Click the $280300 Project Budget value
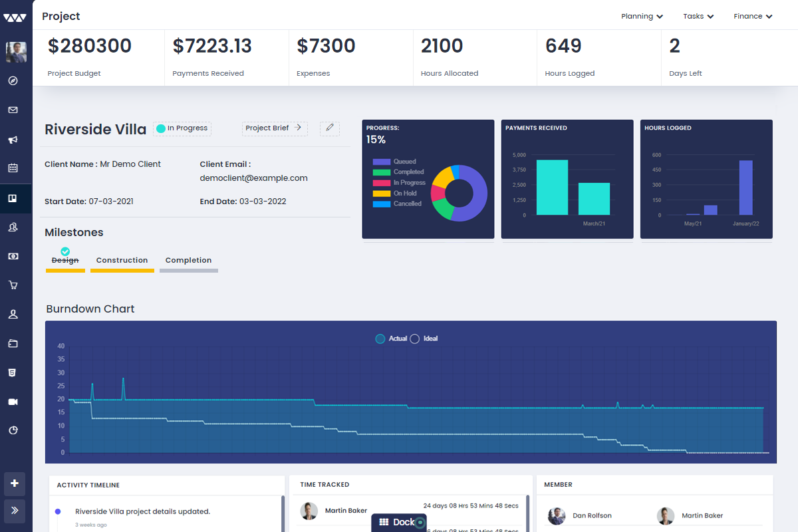 [x=90, y=46]
